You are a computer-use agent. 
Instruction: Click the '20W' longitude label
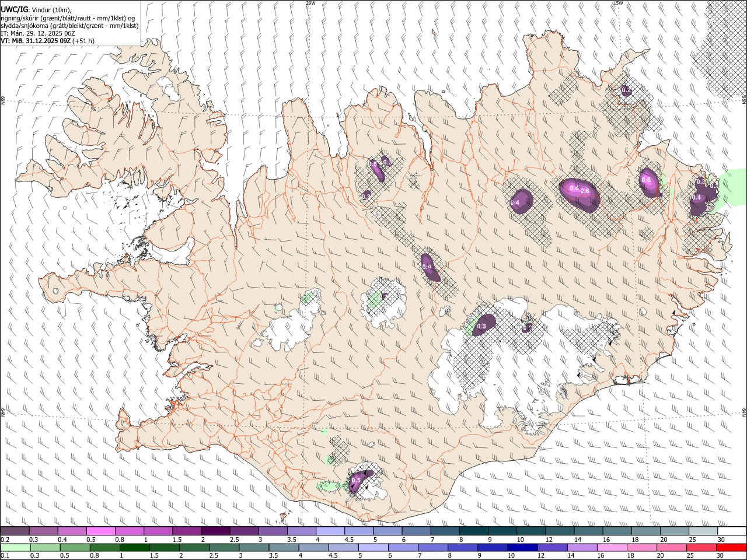point(310,3)
